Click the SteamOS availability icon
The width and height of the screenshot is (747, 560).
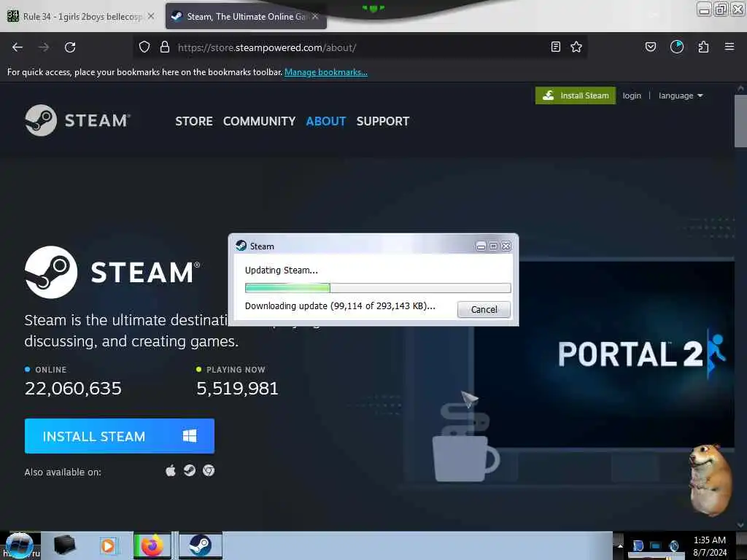(x=190, y=471)
